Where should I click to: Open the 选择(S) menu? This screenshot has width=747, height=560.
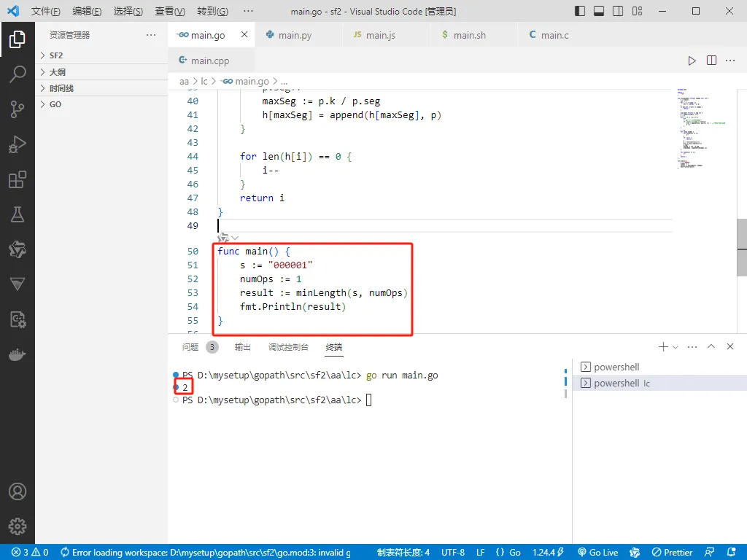[128, 11]
